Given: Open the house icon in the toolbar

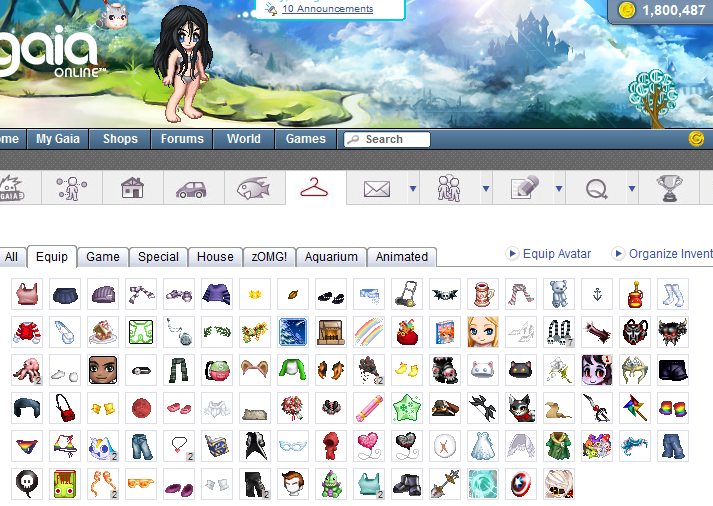Looking at the screenshot, I should coord(133,188).
